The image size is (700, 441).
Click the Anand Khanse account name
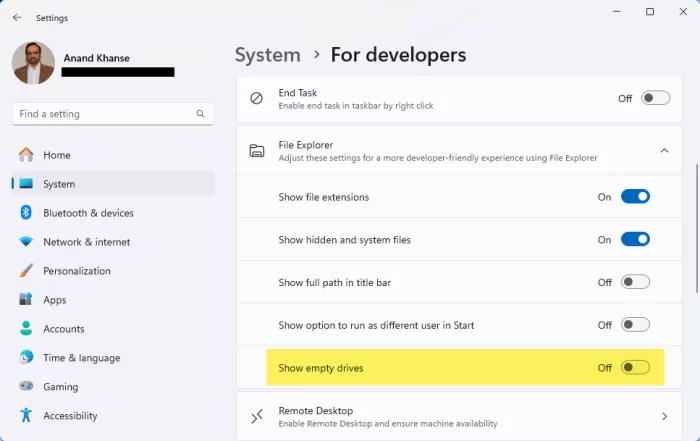[96, 58]
